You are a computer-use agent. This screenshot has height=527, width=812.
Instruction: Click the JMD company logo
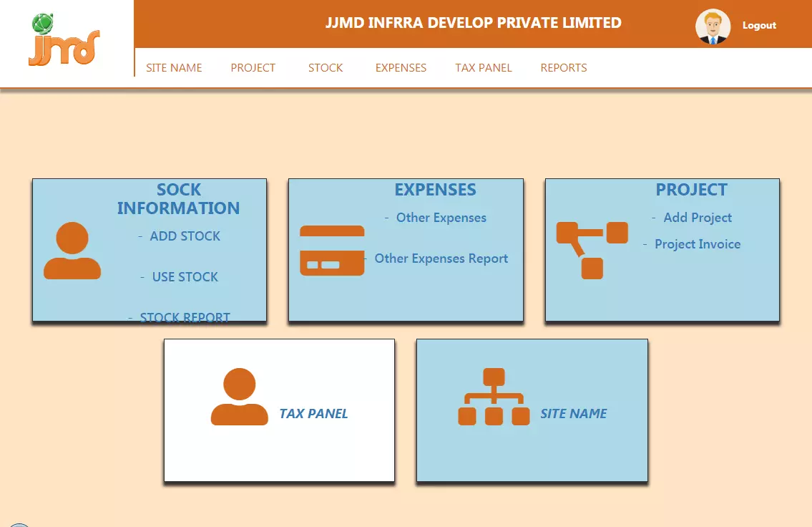click(64, 40)
